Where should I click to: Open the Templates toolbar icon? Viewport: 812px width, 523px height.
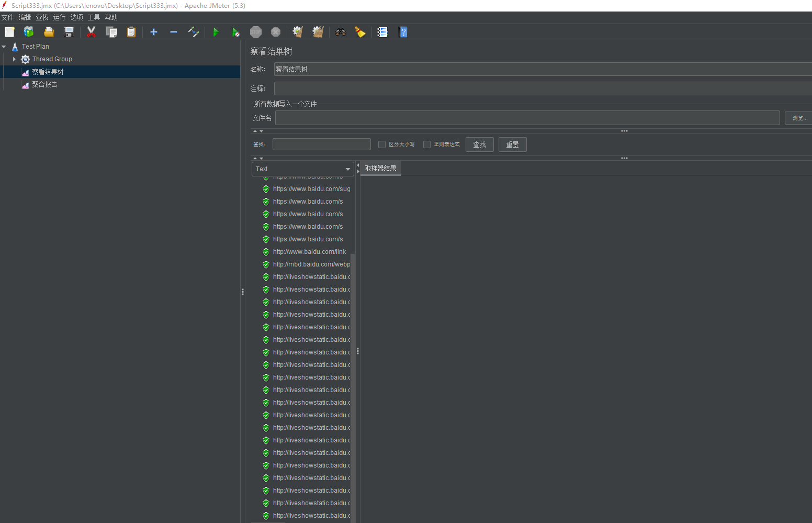click(29, 32)
